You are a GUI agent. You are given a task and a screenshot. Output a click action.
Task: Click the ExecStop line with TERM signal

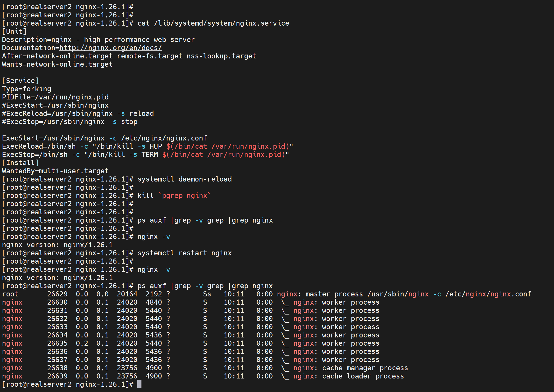[x=145, y=154]
